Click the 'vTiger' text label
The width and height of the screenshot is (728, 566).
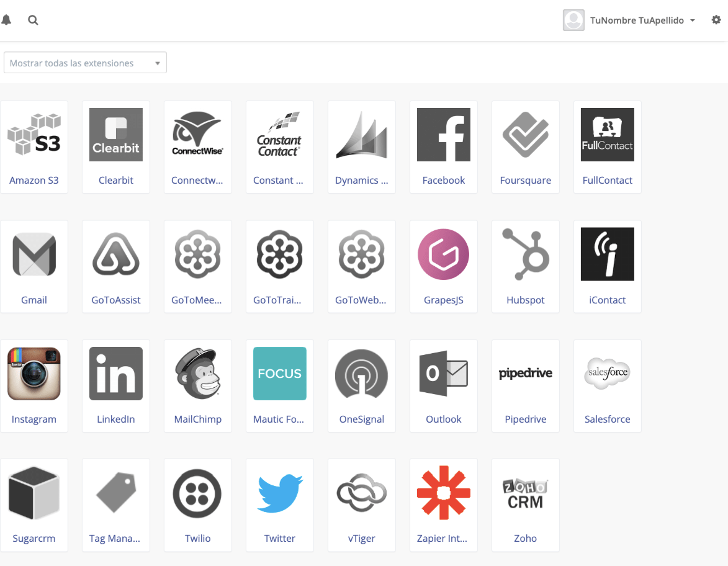pos(362,539)
